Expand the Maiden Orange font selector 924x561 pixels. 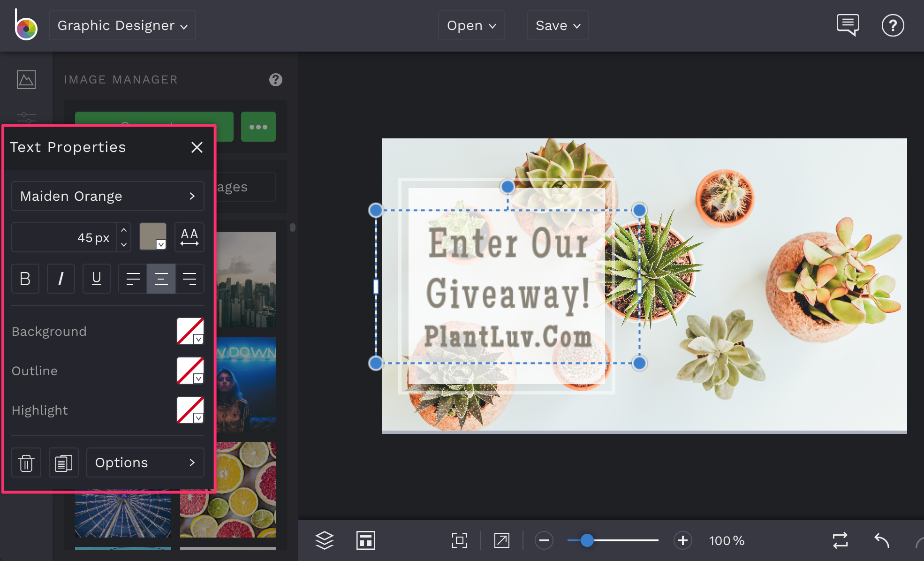pos(107,196)
